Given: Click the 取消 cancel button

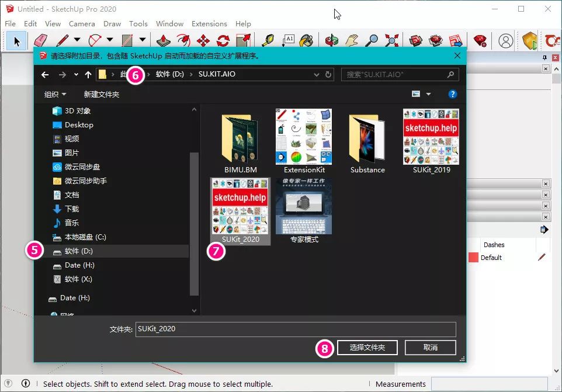Looking at the screenshot, I should (430, 348).
